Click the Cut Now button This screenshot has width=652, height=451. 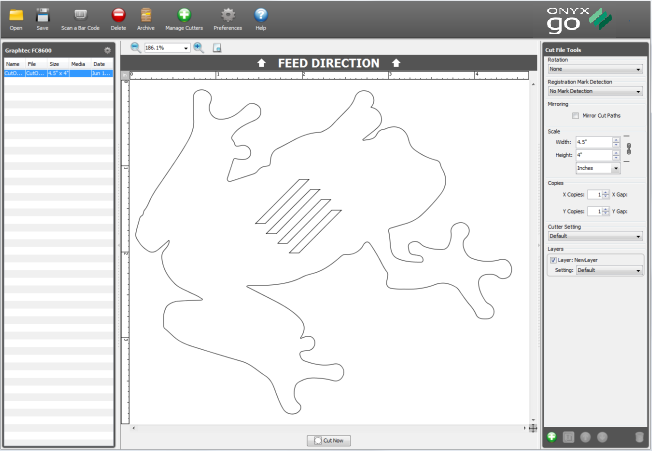click(x=329, y=440)
